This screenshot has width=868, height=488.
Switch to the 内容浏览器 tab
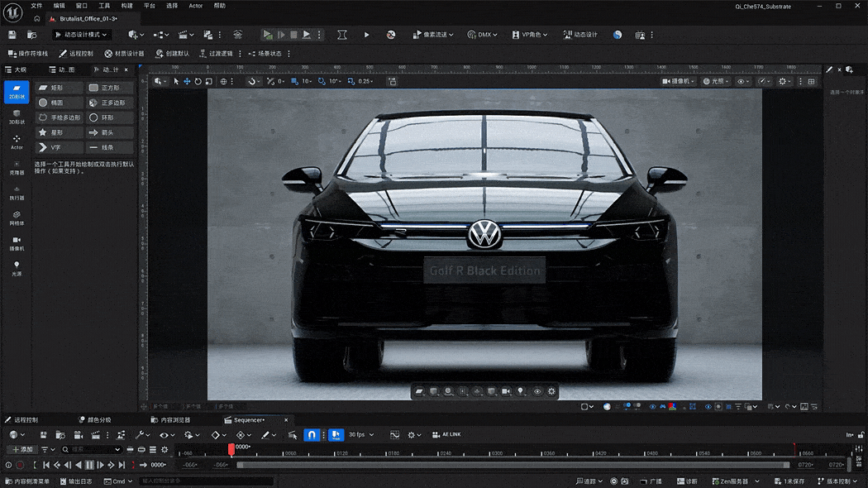click(171, 420)
